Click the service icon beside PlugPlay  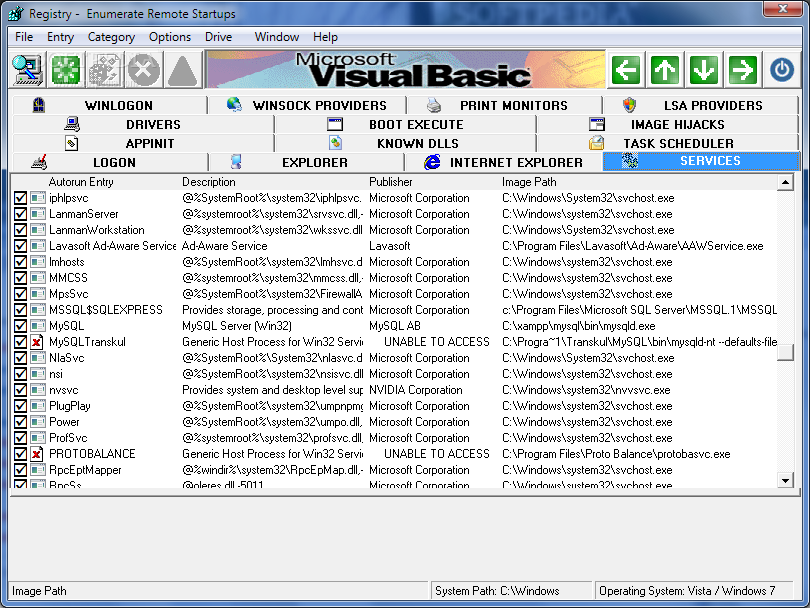[37, 406]
